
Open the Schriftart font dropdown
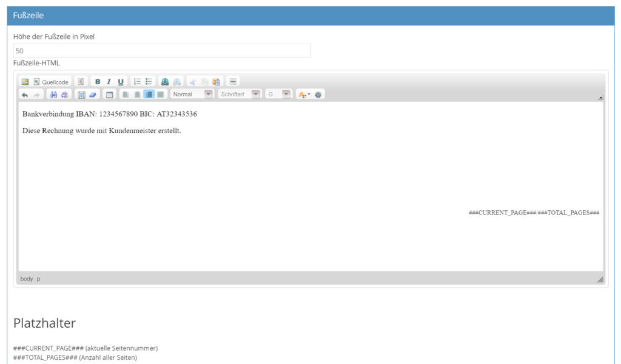click(x=240, y=94)
